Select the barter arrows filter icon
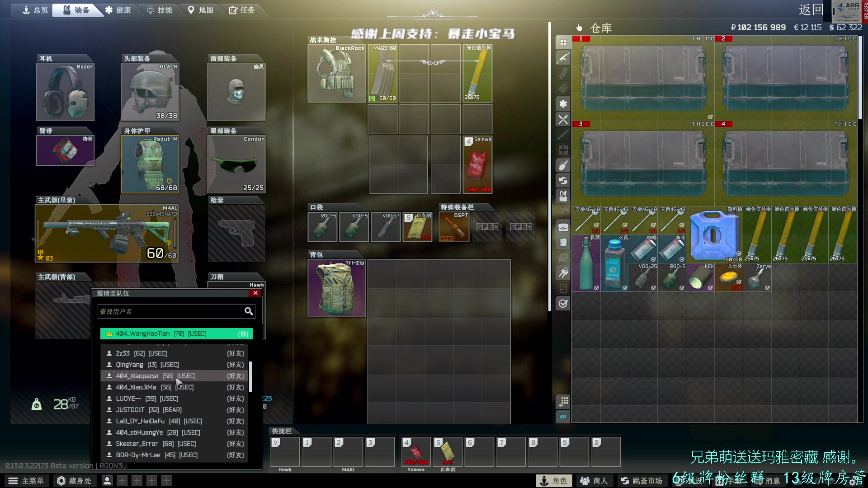 click(563, 181)
